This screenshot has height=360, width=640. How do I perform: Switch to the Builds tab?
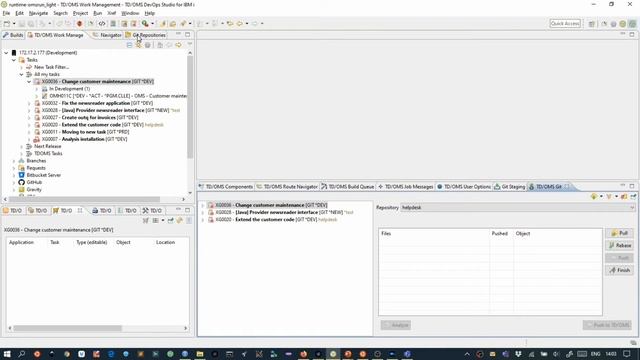(x=13, y=35)
